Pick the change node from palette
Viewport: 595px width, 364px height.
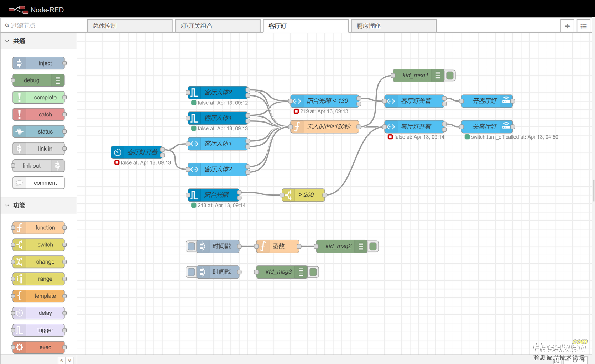click(x=38, y=262)
